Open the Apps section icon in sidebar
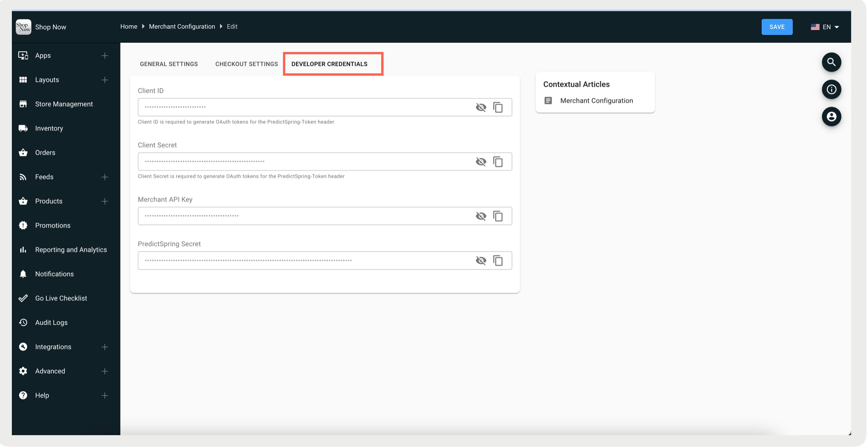The width and height of the screenshot is (868, 447). point(23,55)
